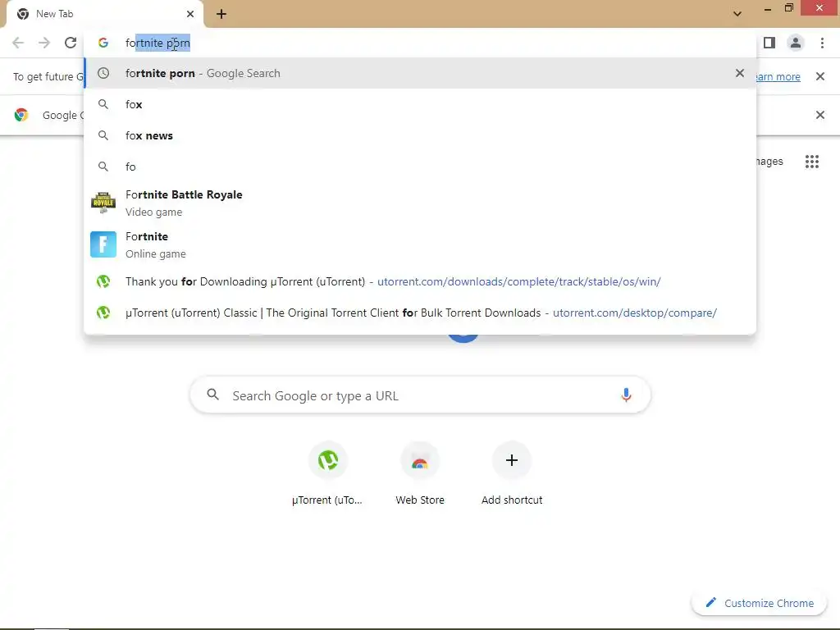Screen dimensions: 840x630
Task: Reload the page with the refresh icon
Action: click(71, 43)
